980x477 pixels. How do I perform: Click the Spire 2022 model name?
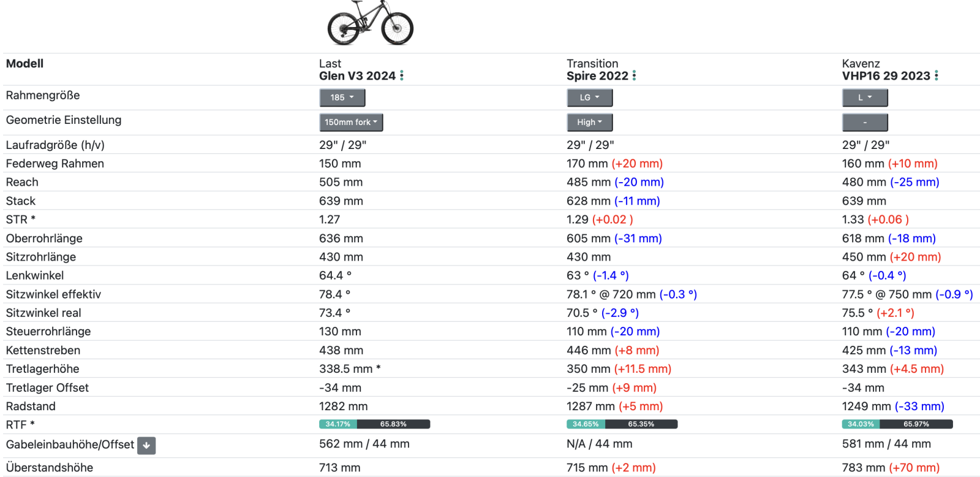[597, 76]
